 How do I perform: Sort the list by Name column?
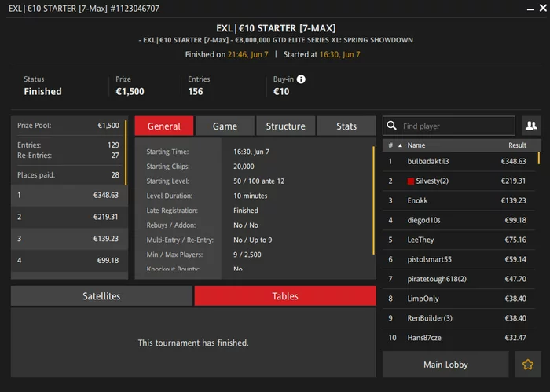(416, 145)
